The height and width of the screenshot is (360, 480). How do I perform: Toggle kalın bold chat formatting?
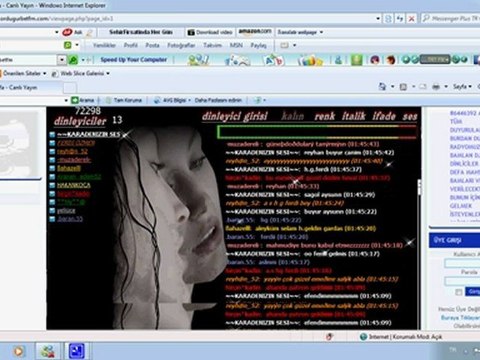coord(293,116)
